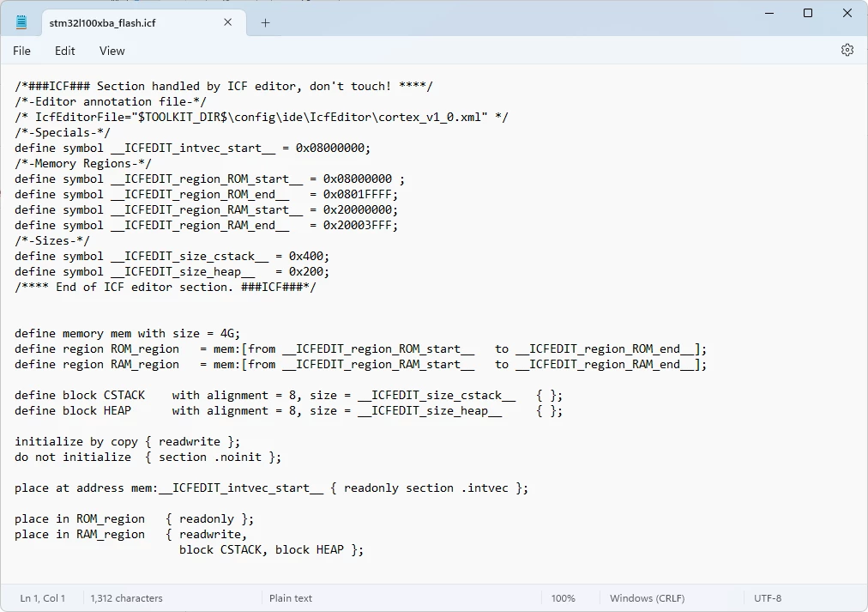Click the 0x200 heap size value
Viewport: 868px width, 612px height.
pyautogui.click(x=305, y=272)
